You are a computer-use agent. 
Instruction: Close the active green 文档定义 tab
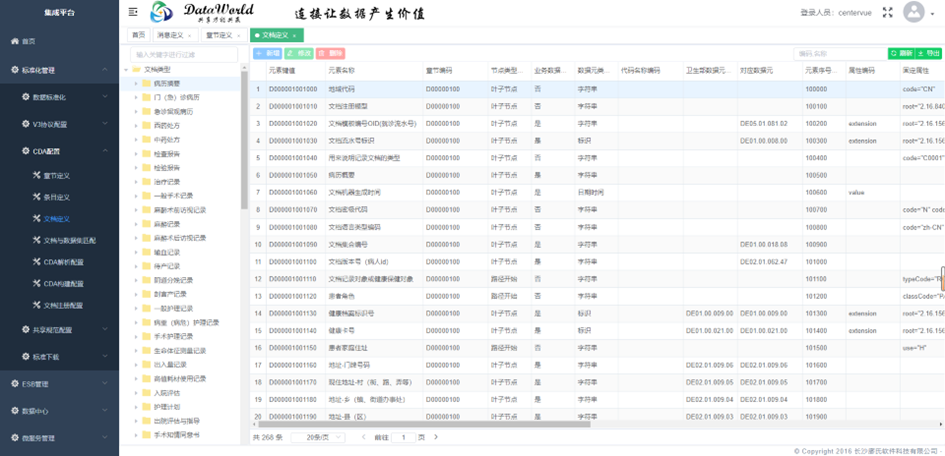pyautogui.click(x=294, y=36)
